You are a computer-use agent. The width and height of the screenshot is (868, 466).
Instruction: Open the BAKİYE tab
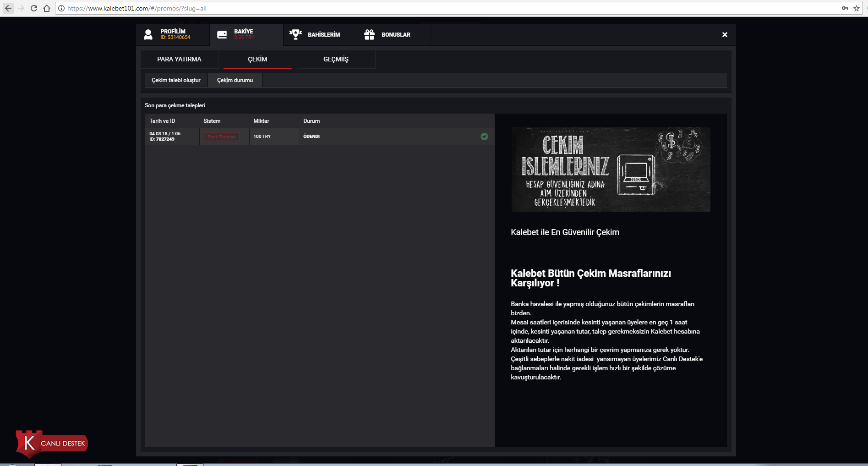[246, 35]
